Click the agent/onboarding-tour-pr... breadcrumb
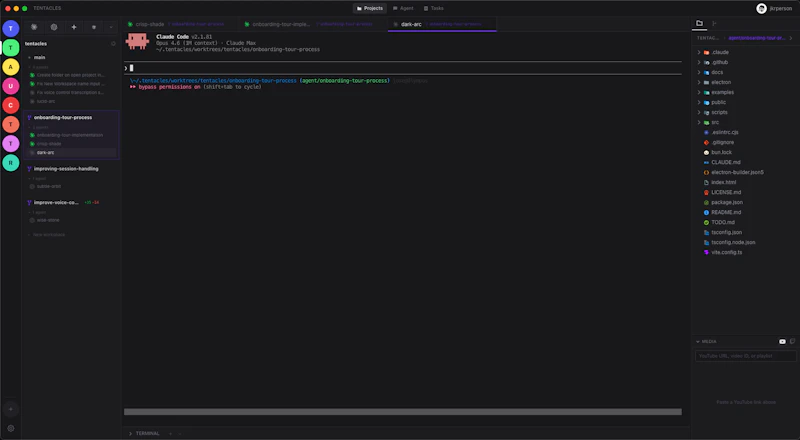 (757, 38)
